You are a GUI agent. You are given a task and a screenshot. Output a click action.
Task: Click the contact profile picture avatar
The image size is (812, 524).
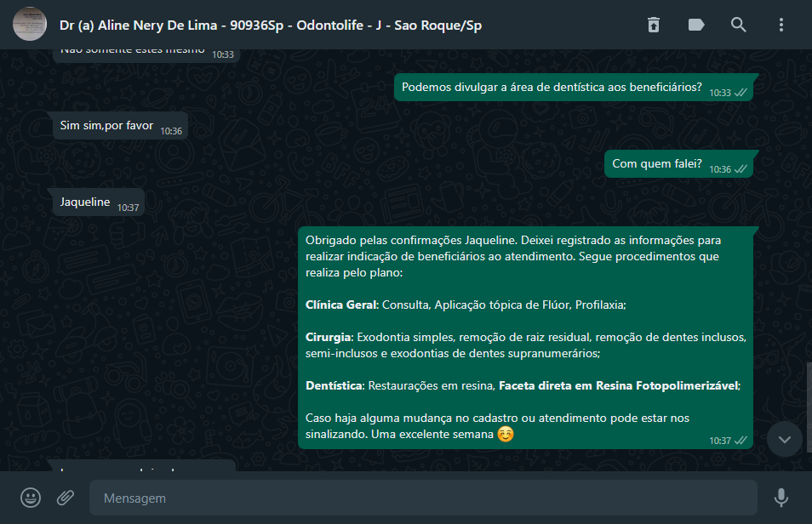pyautogui.click(x=30, y=24)
